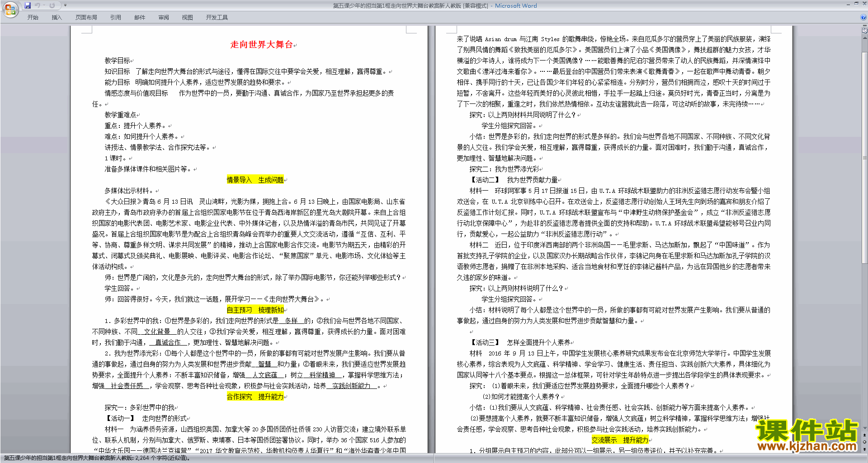Screen dimensions: 868x463
Task: Click the line 【活动三】 怎样全面提升个人素养
Action: coord(520,342)
